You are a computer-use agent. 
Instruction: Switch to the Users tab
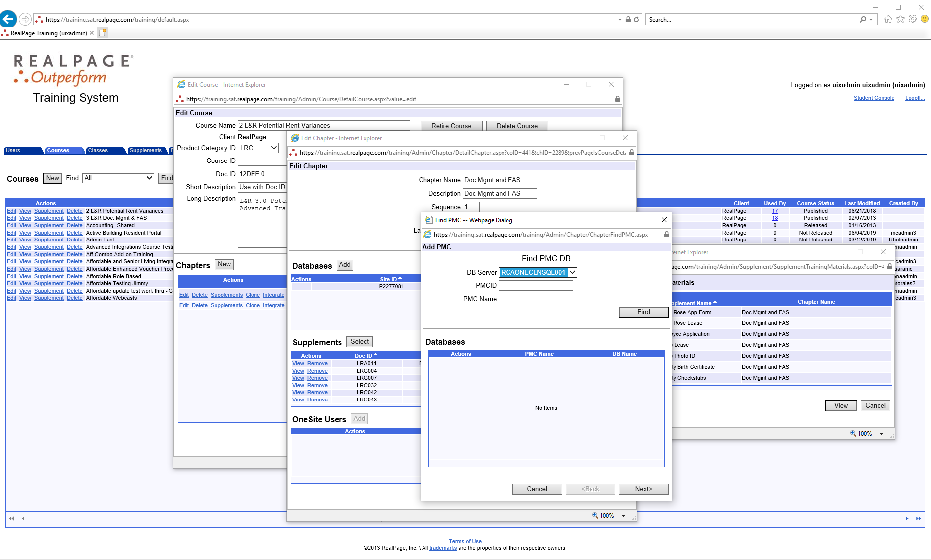[x=22, y=150]
